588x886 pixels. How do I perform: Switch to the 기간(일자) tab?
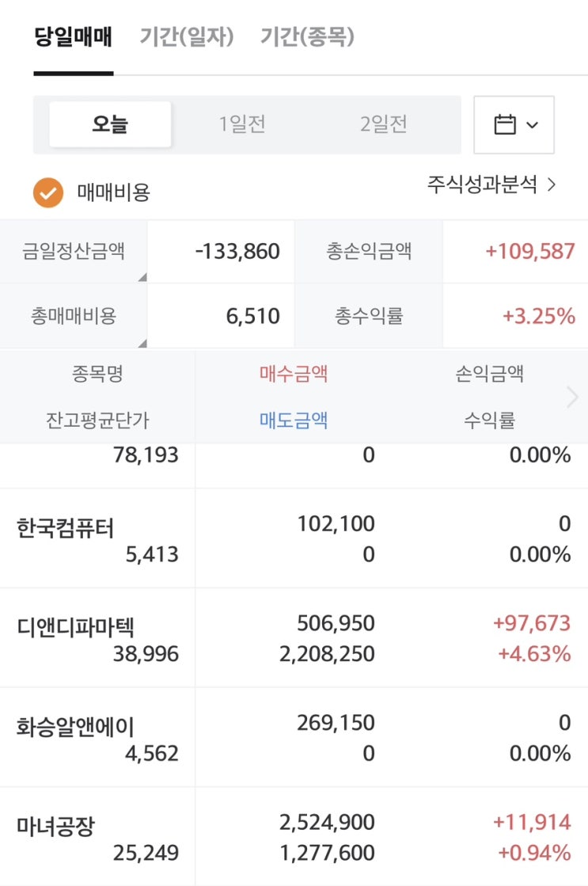click(x=187, y=37)
